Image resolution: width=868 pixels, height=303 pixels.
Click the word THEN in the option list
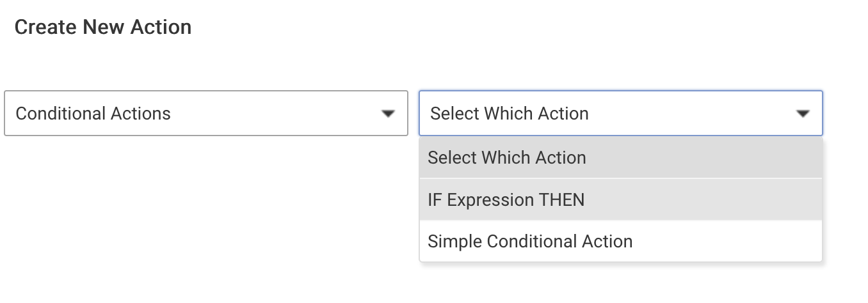[x=561, y=200]
